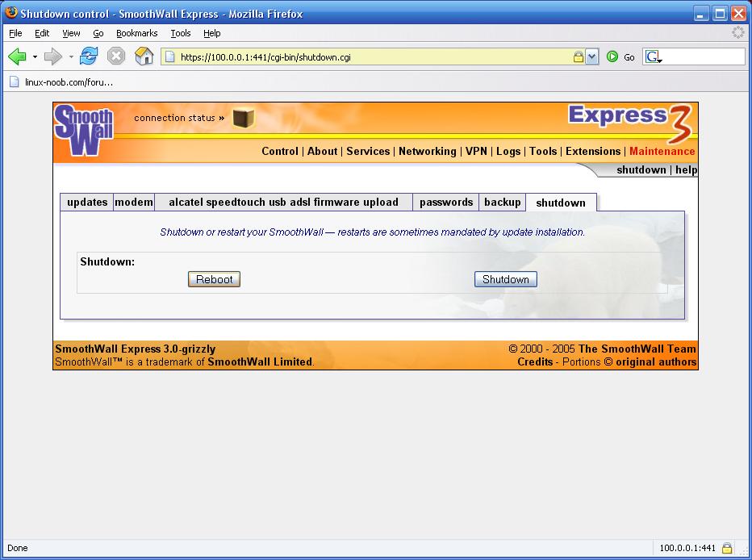Expand the address bar URL dropdown
Image resolution: width=752 pixels, height=560 pixels.
point(592,57)
